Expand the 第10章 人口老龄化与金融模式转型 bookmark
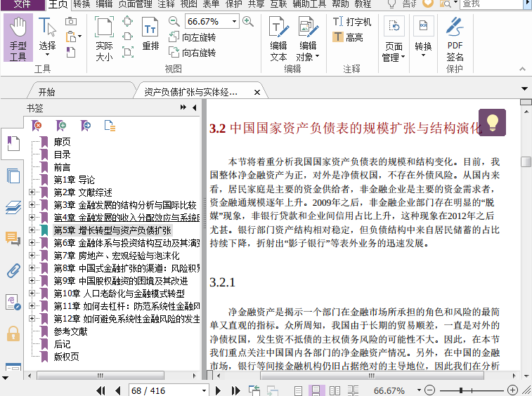The image size is (532, 396). tap(32, 293)
